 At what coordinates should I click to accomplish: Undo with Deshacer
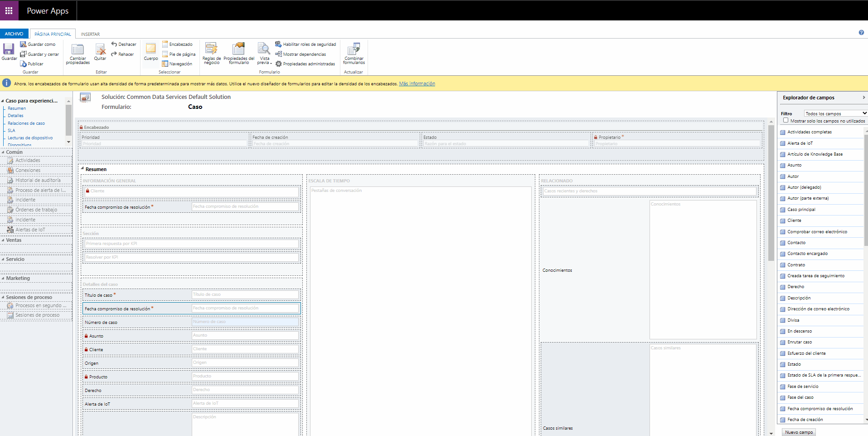click(x=124, y=44)
